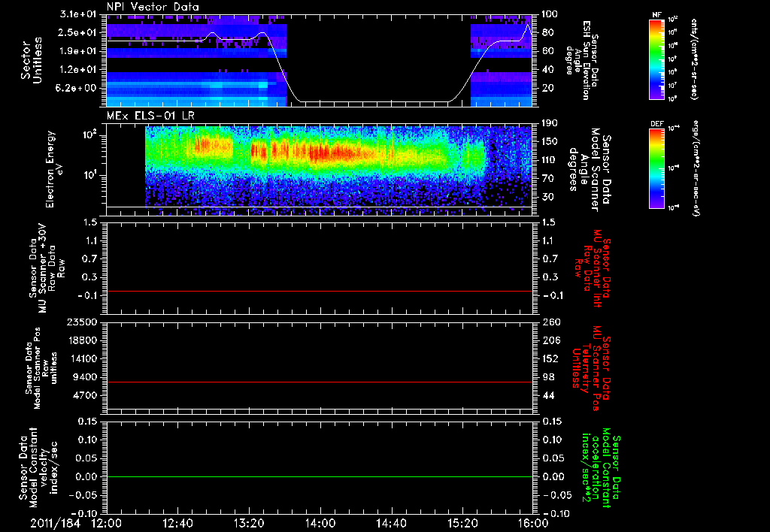770x532 pixels.
Task: Click the '44' telemetry tick label
Action: click(x=548, y=395)
